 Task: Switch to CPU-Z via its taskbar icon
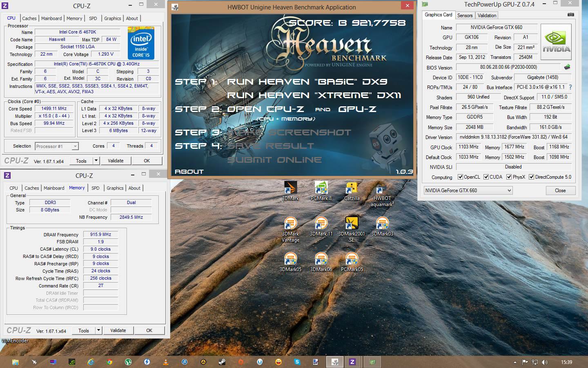(x=352, y=362)
